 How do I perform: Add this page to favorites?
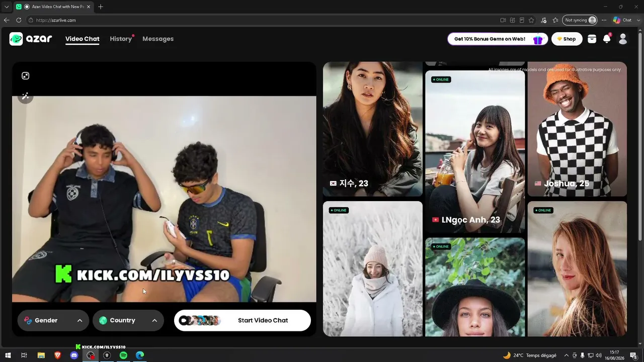531,20
